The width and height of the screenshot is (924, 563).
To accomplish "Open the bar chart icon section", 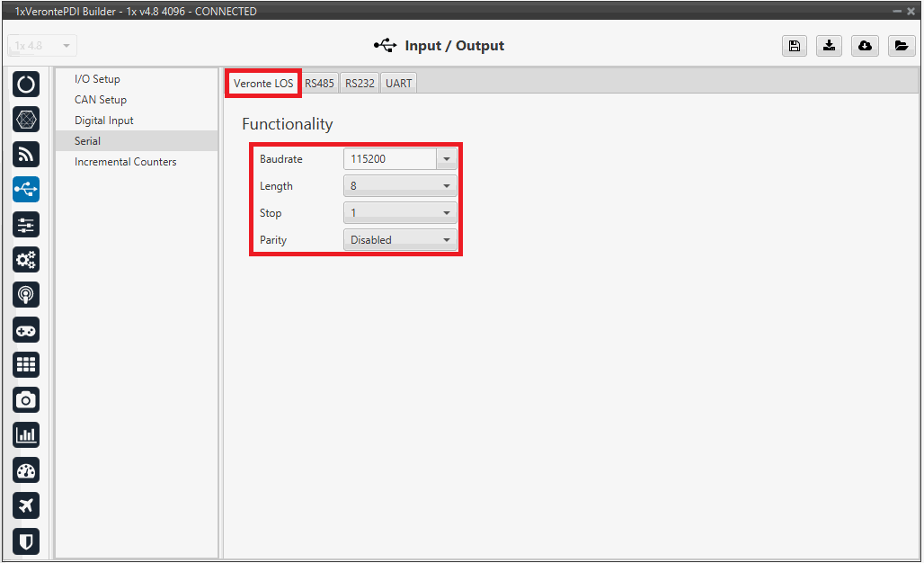I will coord(26,435).
